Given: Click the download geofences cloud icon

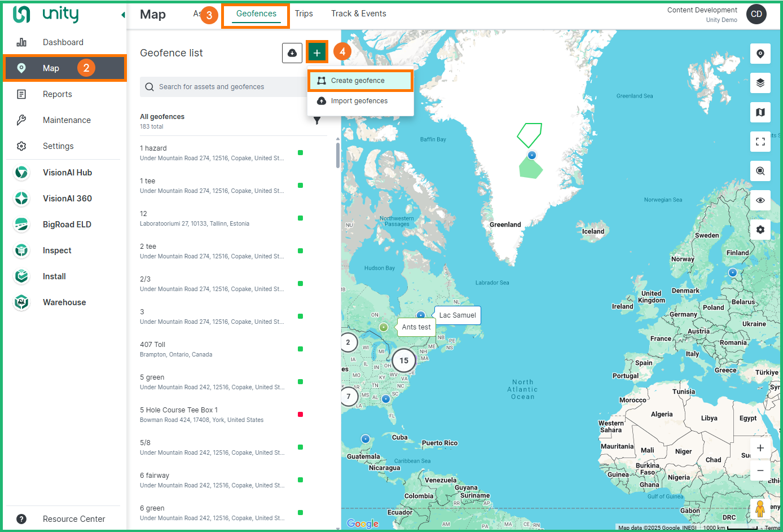Looking at the screenshot, I should pos(292,53).
